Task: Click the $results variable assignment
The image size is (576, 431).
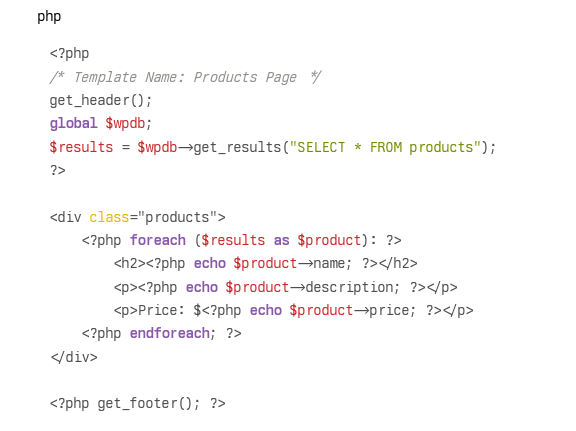Action: (x=81, y=147)
